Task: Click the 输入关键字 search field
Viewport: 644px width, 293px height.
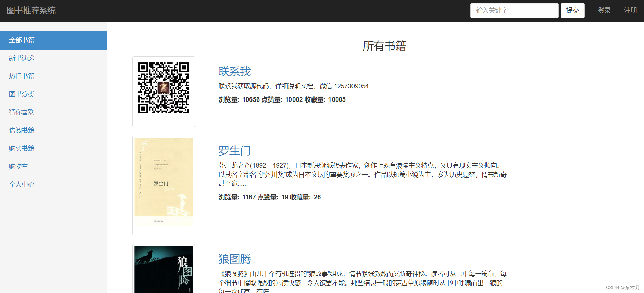Action: click(x=514, y=11)
